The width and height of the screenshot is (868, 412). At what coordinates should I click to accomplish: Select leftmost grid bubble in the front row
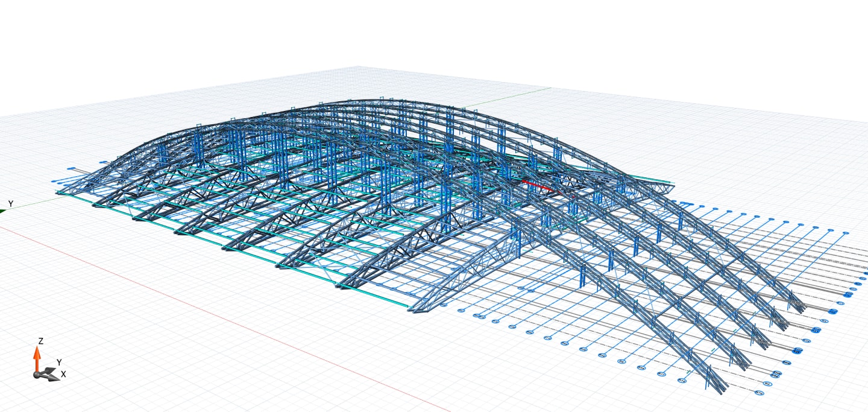point(443,305)
